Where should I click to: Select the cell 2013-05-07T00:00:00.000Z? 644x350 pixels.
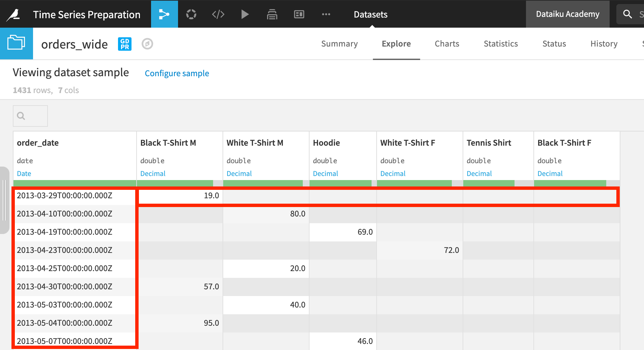[x=75, y=341]
